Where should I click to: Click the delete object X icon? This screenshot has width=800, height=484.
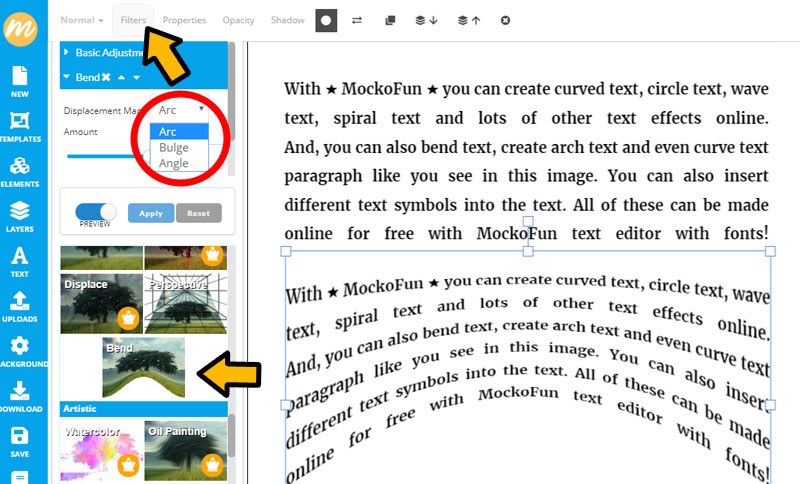tap(505, 20)
